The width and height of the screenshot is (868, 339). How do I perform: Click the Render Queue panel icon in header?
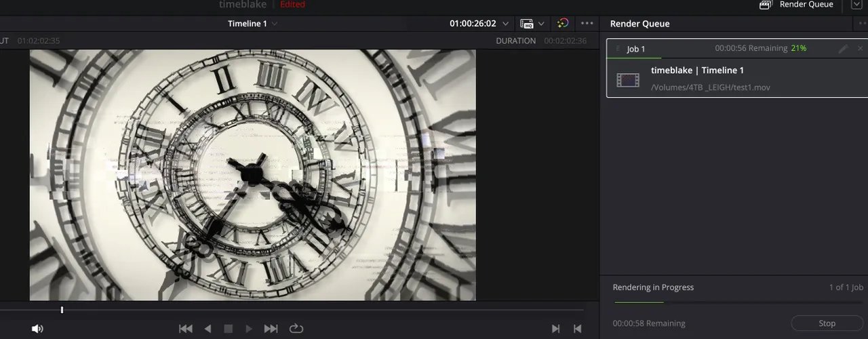point(766,5)
